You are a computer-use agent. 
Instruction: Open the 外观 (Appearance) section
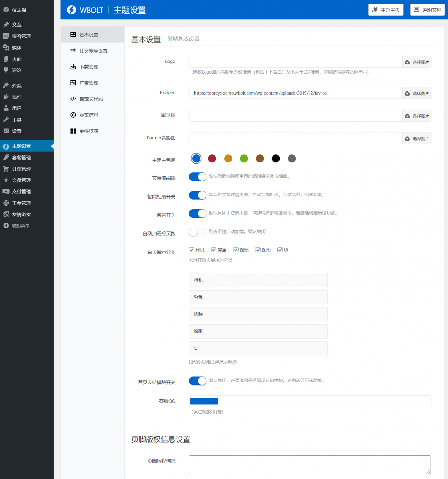click(16, 85)
